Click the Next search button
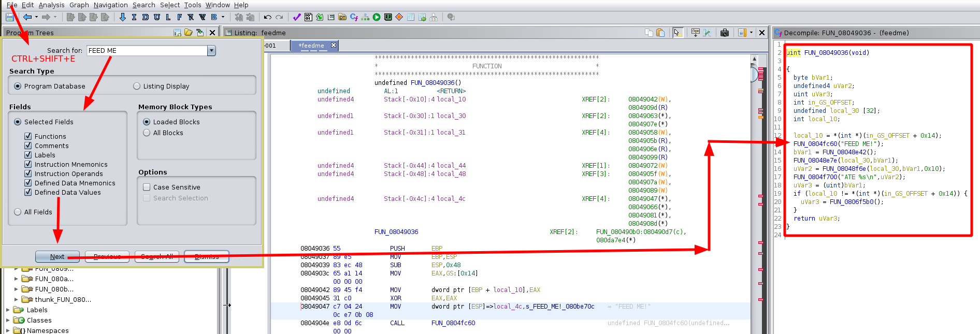Image resolution: width=980 pixels, height=334 pixels. 57,256
